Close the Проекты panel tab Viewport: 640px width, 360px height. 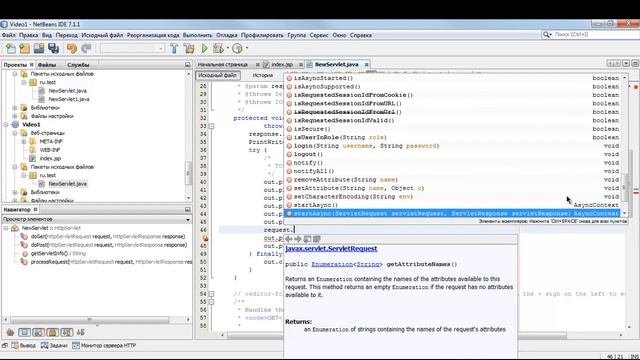[32, 64]
